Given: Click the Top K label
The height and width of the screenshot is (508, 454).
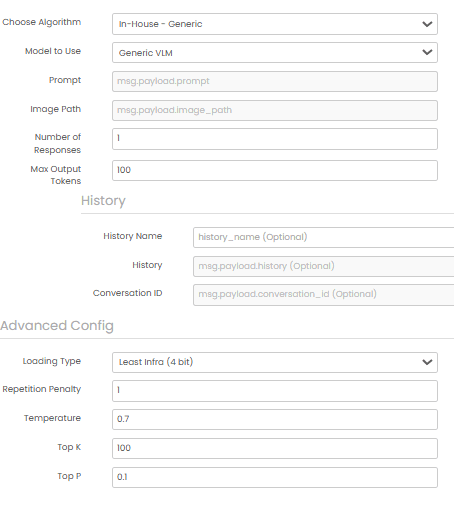Looking at the screenshot, I should 69,447.
